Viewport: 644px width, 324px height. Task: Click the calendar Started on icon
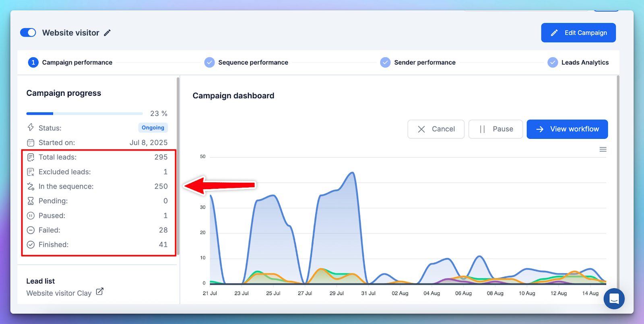(31, 142)
